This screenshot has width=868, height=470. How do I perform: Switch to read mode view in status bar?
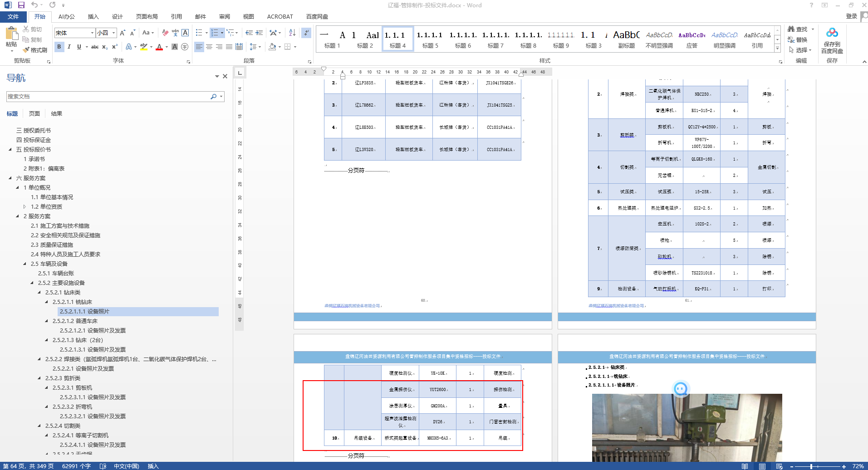pos(745,466)
